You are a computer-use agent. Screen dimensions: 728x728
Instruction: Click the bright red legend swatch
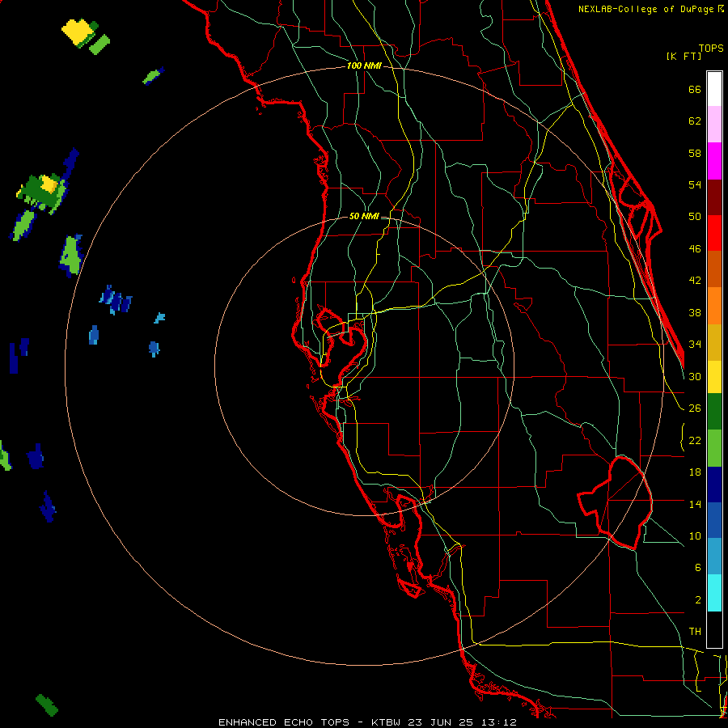(x=714, y=233)
